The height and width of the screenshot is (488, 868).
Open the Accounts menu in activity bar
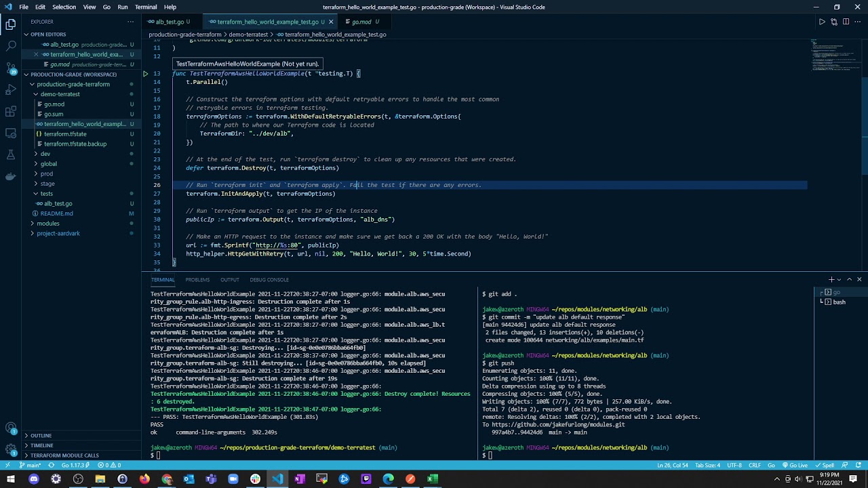11,428
